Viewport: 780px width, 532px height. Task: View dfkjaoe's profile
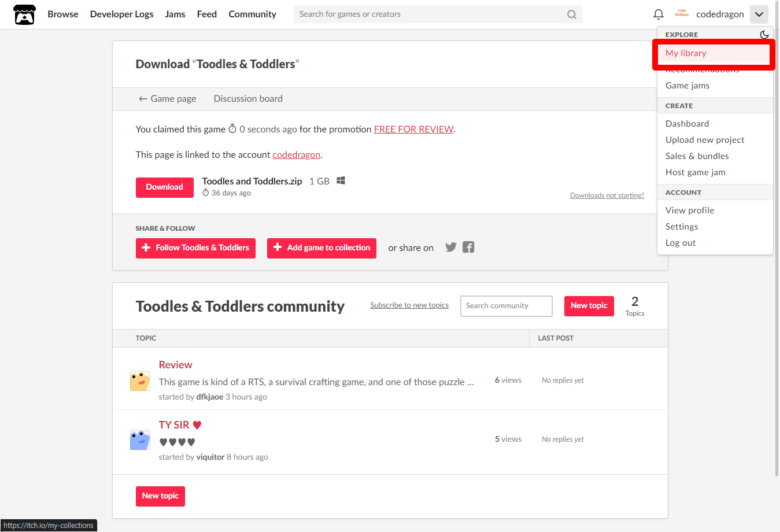click(x=210, y=397)
